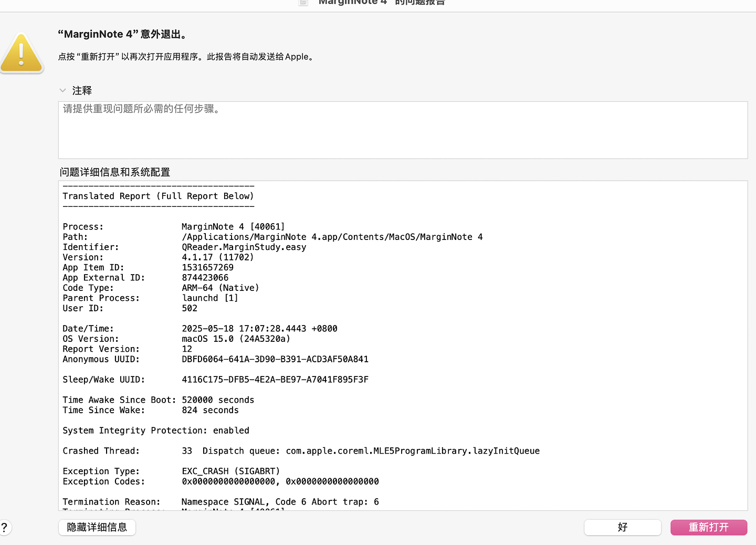Click termination reason 'Namespace SIGNAL, Code 6 Abort trap: 6'
Image resolution: width=756 pixels, height=545 pixels.
click(280, 502)
